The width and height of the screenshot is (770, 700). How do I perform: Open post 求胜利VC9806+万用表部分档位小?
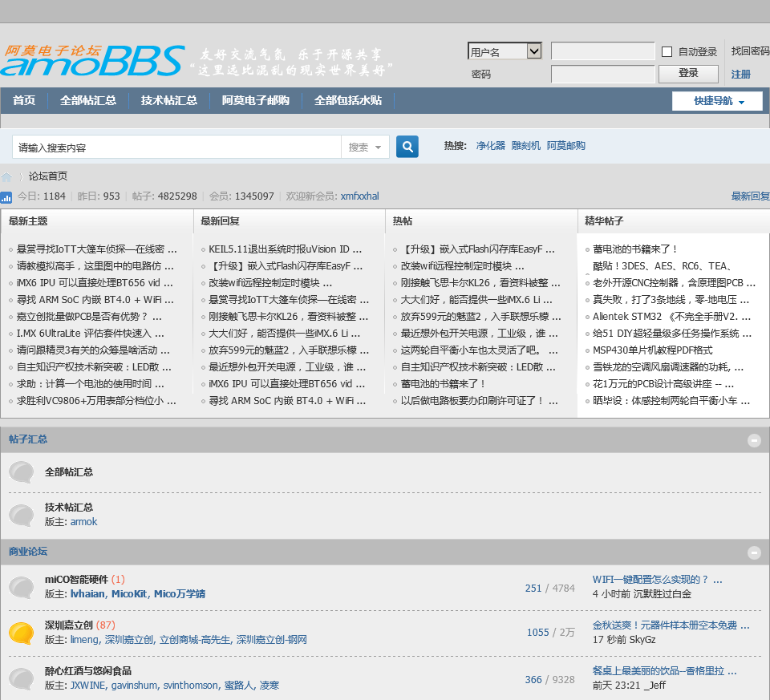point(96,401)
